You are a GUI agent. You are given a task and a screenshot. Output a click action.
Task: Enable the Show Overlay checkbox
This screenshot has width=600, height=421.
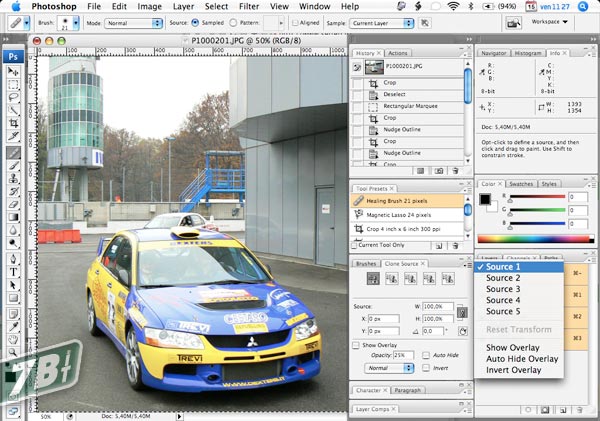pos(357,345)
